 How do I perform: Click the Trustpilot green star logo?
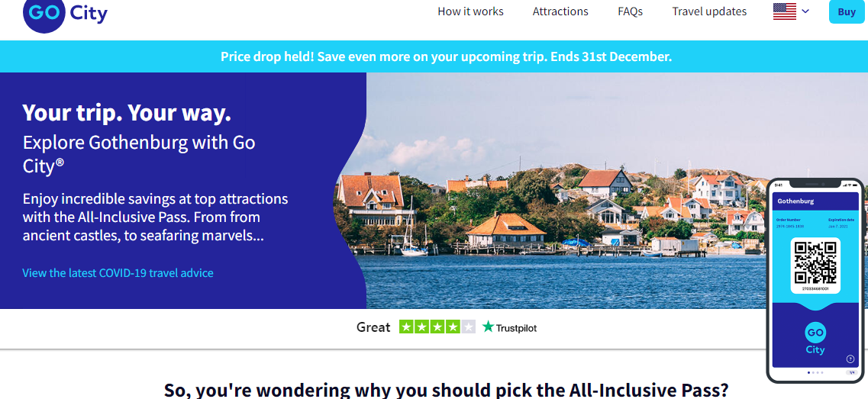pyautogui.click(x=488, y=327)
